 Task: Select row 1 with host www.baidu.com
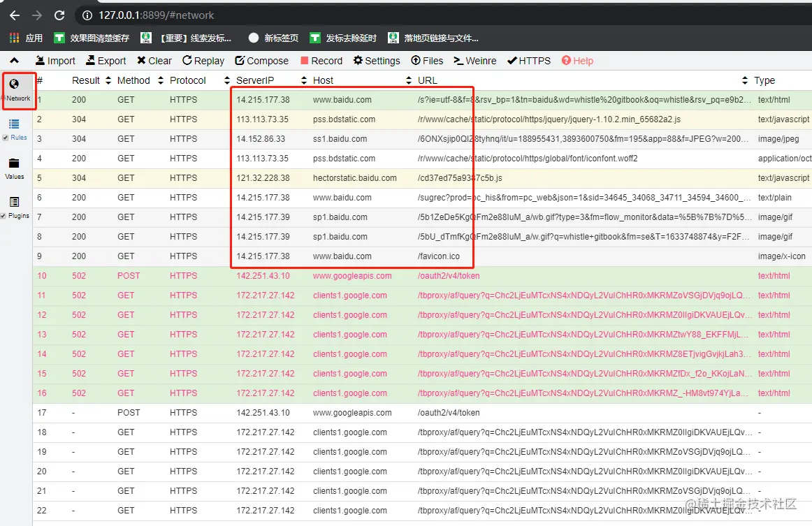point(422,100)
